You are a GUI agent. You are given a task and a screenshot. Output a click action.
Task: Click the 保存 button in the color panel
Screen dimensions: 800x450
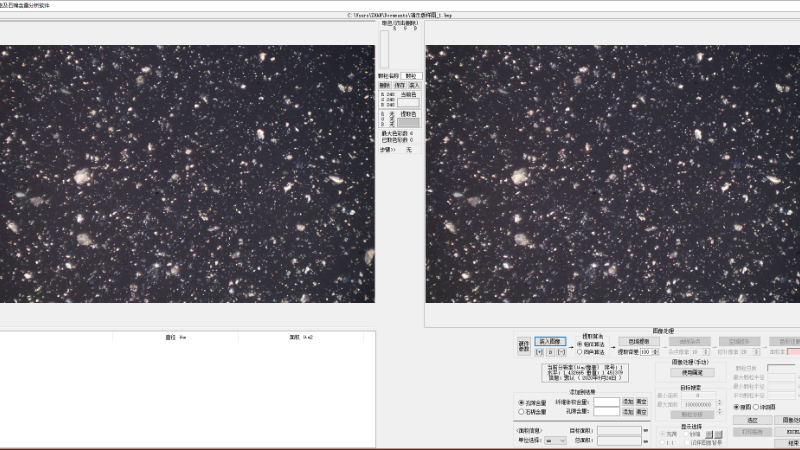pos(399,86)
